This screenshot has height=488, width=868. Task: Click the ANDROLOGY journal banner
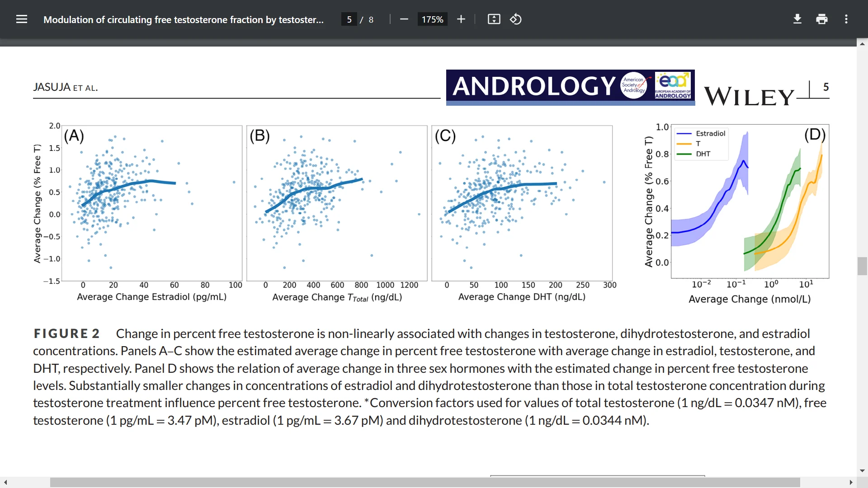[x=571, y=87]
